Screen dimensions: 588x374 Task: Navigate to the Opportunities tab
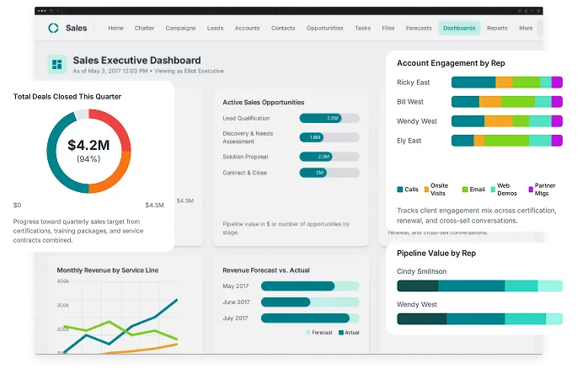(x=324, y=28)
